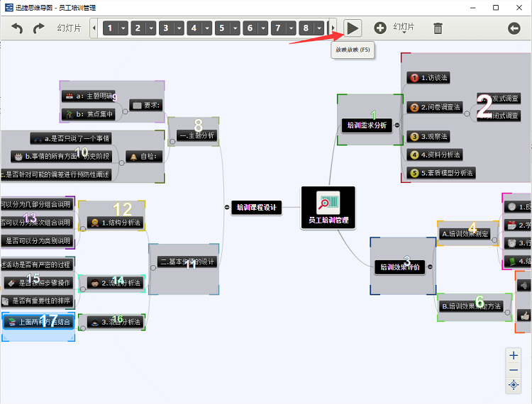Click the app icon in the title bar
The width and height of the screenshot is (532, 404).
point(9,8)
